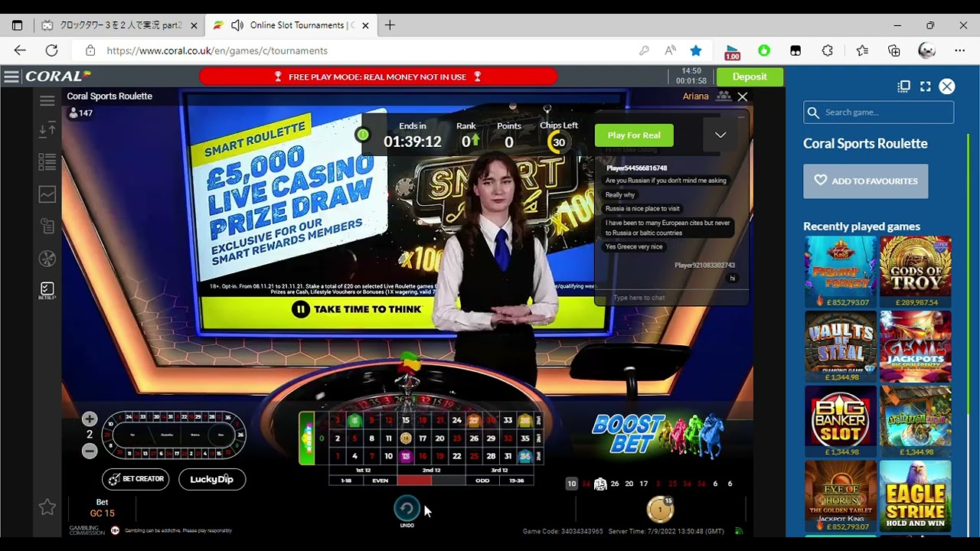Bet on 3rd 12 dozen

coord(500,470)
